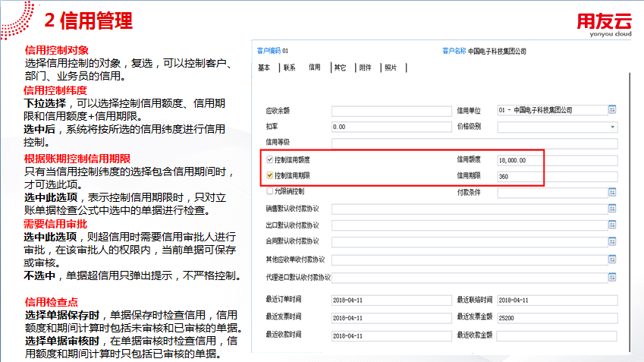Click the 出口默认收付款协议 input field
Image resolution: width=644 pixels, height=362 pixels.
click(470, 225)
